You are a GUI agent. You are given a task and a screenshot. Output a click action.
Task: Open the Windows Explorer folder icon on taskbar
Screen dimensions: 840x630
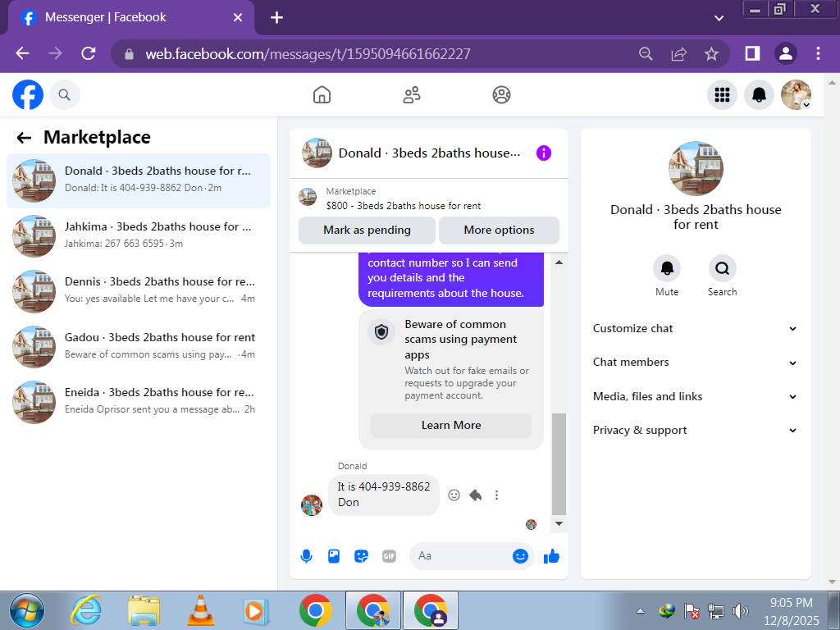(x=144, y=610)
